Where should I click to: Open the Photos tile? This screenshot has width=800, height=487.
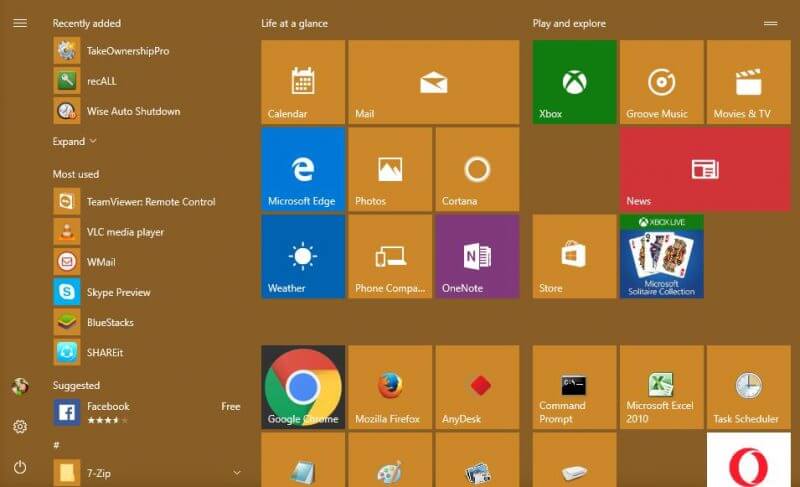tap(390, 169)
